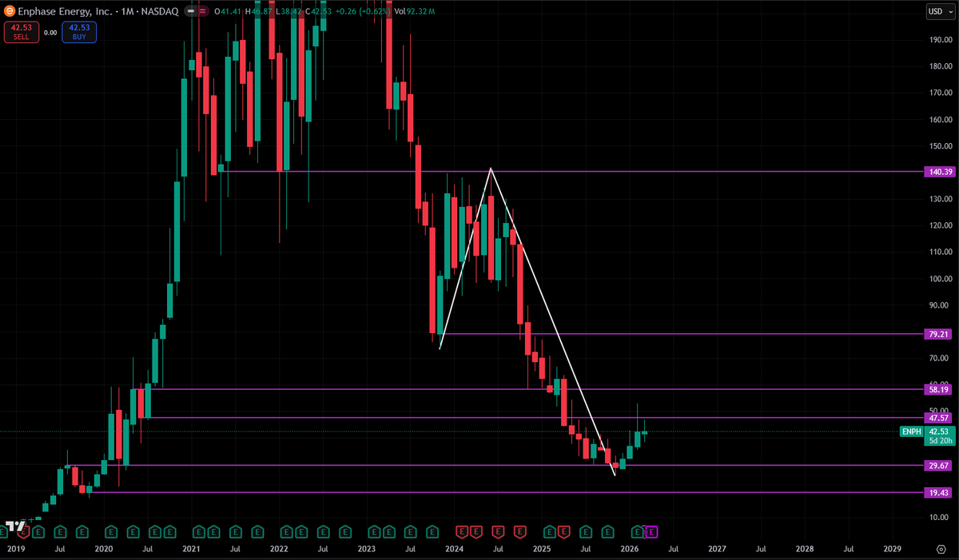Select the white trend line rising to the 140.39 peak
Screen dimensions: 959x560
tap(464, 259)
